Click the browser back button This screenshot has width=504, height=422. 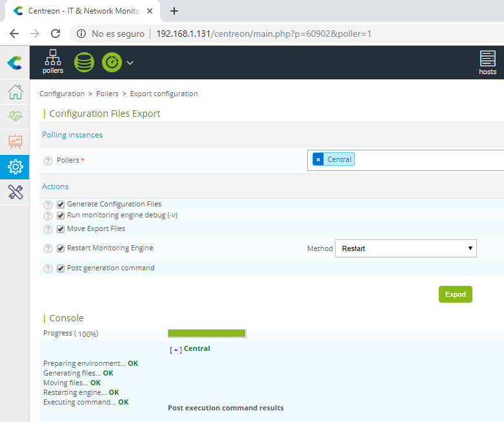click(x=14, y=34)
